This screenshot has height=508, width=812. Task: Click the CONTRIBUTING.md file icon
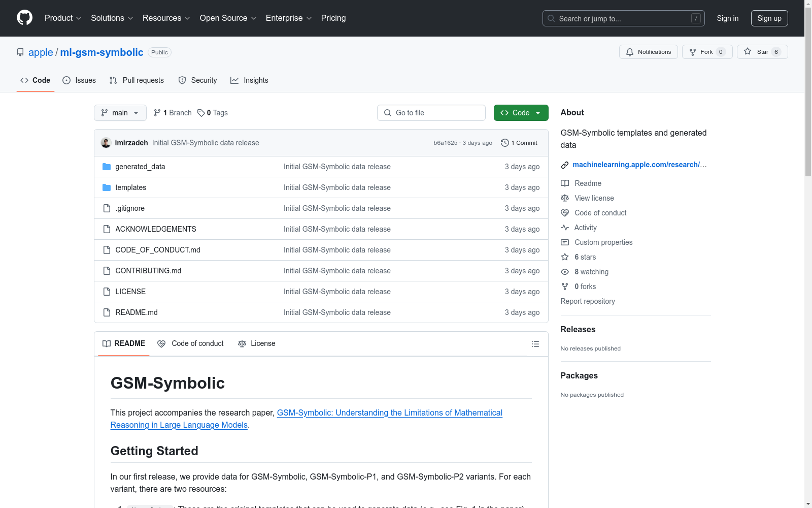(x=107, y=271)
